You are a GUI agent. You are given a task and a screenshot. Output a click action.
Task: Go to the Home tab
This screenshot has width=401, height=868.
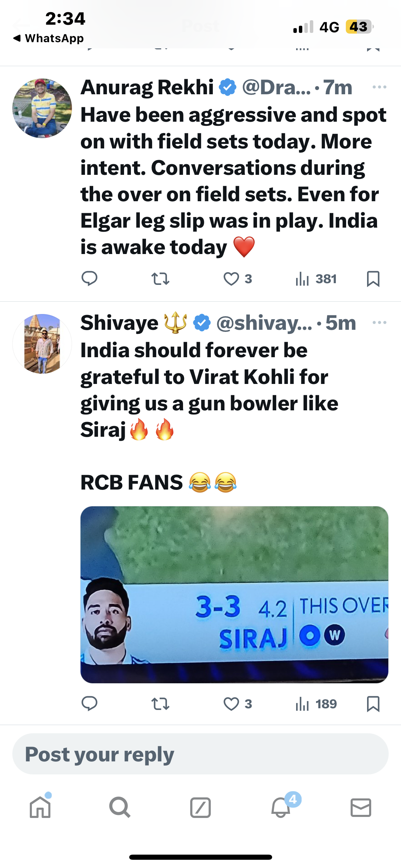coord(40,807)
